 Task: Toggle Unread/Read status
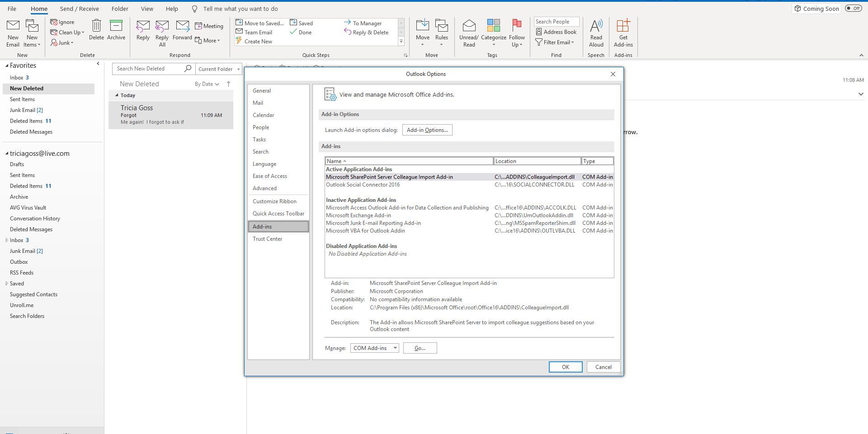tap(469, 33)
